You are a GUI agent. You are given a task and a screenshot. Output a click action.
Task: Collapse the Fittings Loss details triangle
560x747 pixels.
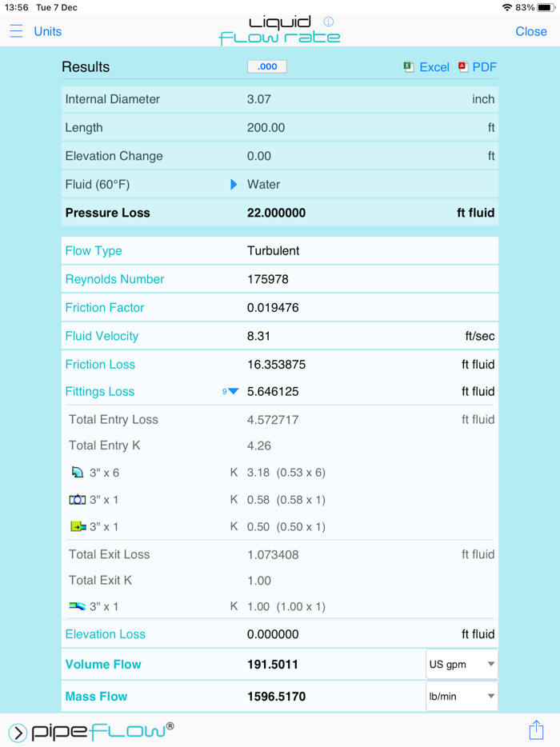(233, 392)
